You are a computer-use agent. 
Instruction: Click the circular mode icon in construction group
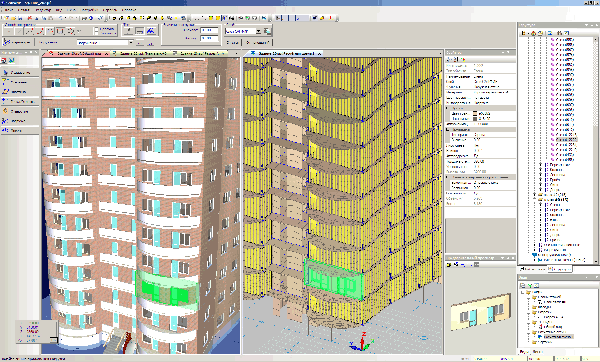point(70,31)
